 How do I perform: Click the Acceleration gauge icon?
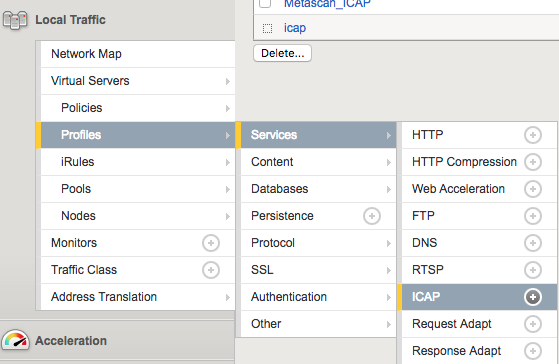(x=15, y=340)
